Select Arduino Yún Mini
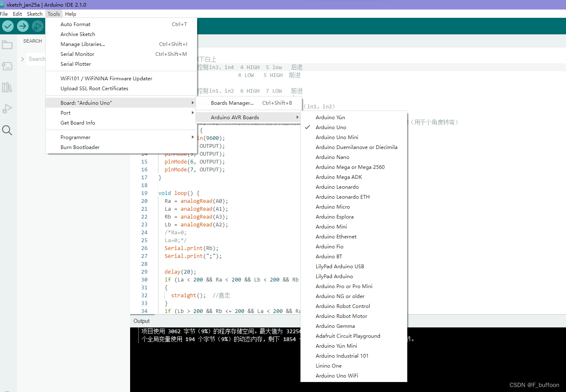 point(354,346)
